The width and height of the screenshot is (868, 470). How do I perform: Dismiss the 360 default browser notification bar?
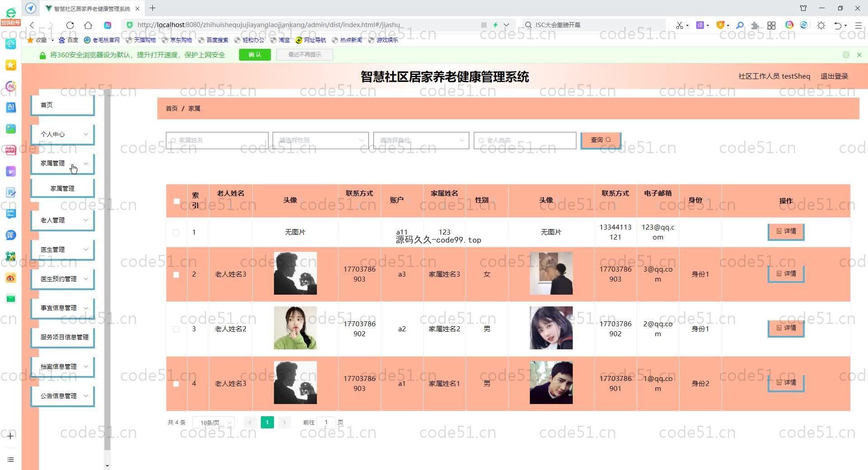(859, 55)
